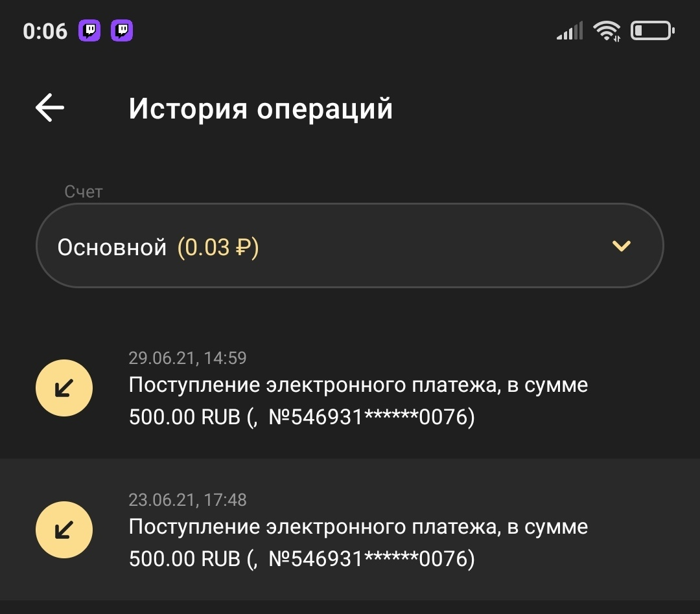700x614 pixels.
Task: Open the 29.06.21 payment description
Action: coord(358,385)
